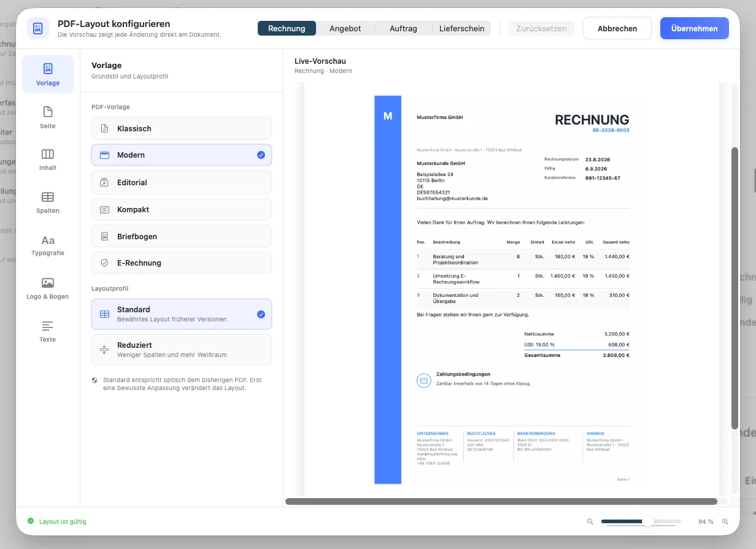This screenshot has width=756, height=549.
Task: Switch to the Auftrag document tab
Action: 403,28
